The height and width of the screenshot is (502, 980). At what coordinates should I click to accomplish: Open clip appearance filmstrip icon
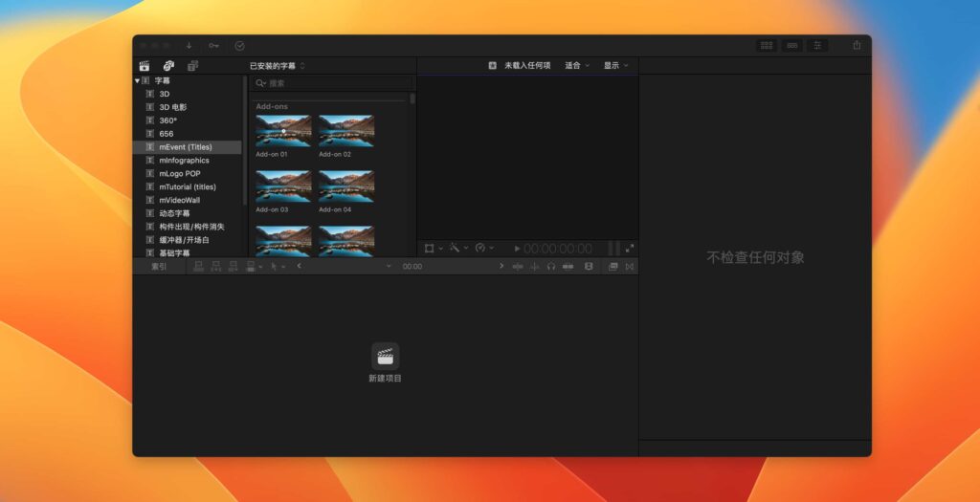click(x=589, y=267)
